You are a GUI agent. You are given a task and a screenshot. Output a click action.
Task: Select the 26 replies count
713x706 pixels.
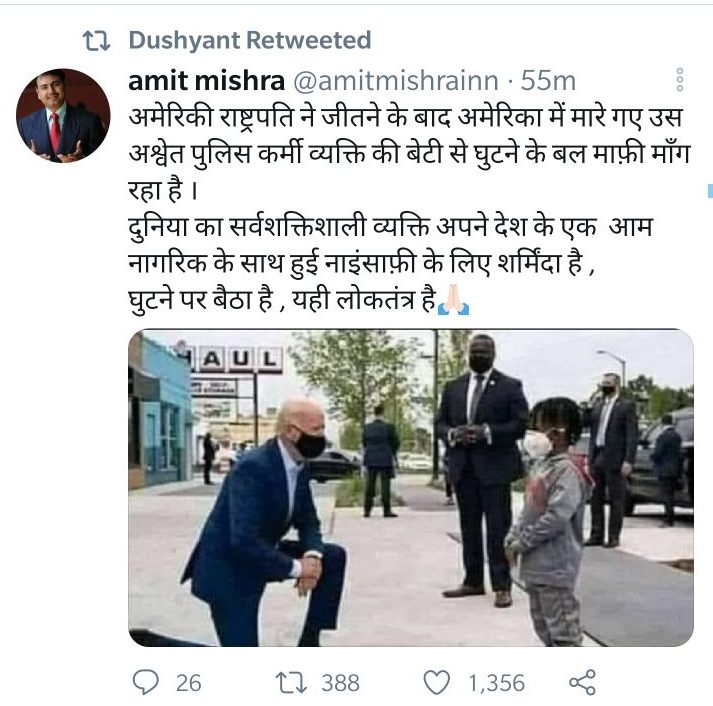(188, 682)
